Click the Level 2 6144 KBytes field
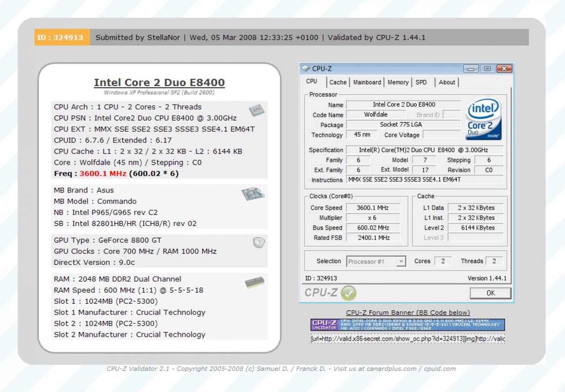This screenshot has width=565, height=392. tap(476, 228)
